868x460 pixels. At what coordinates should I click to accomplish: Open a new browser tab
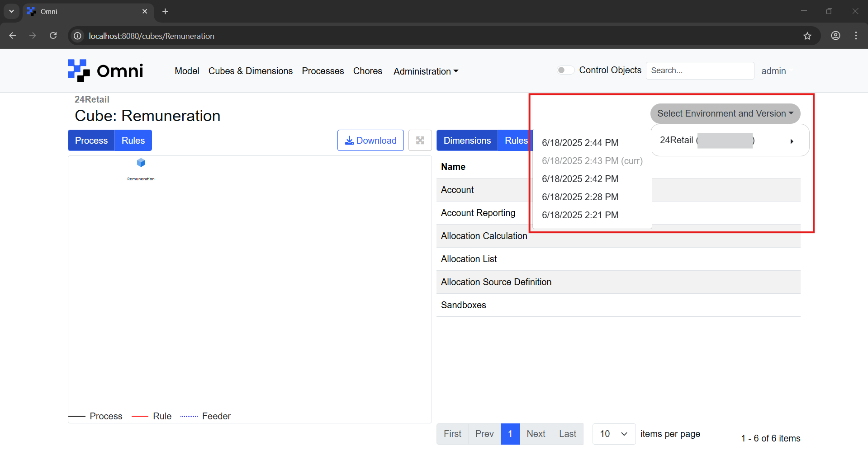165,11
